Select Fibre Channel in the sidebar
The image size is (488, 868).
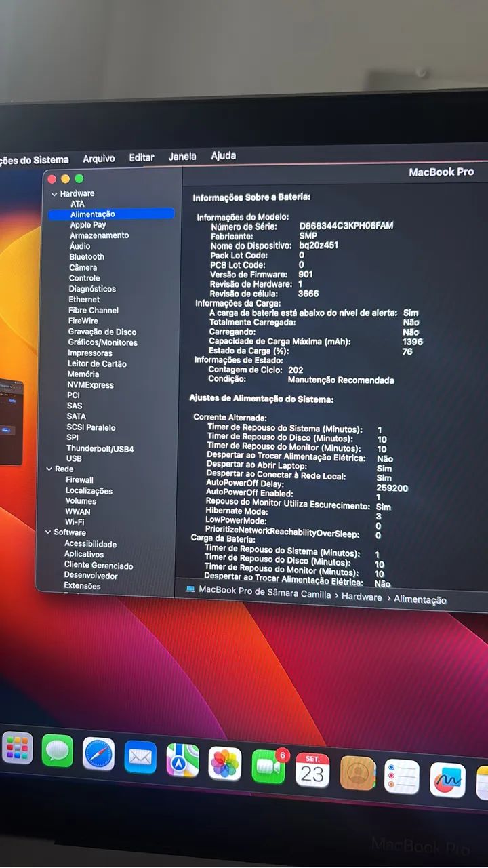point(94,310)
